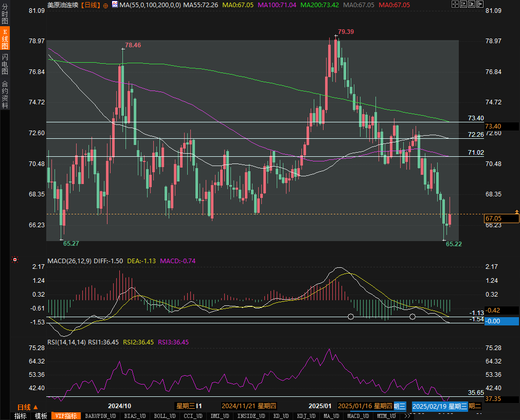Toggle the VIP指标 tab
Image resolution: width=520 pixels, height=420 pixels.
[66, 416]
